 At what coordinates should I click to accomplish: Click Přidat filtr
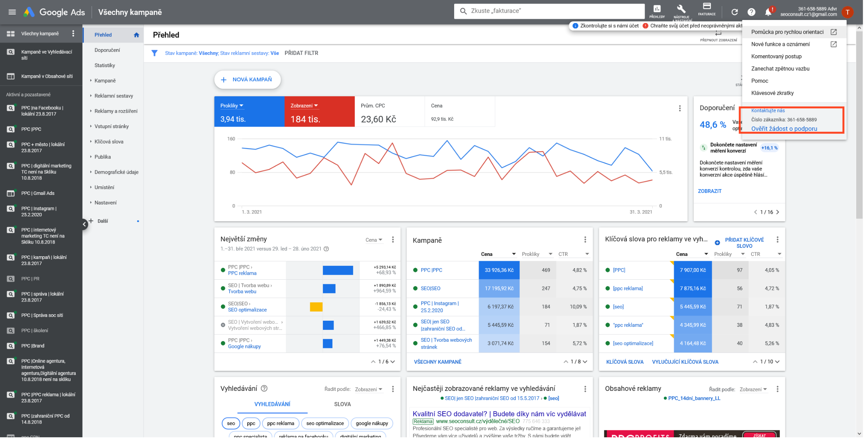[303, 53]
